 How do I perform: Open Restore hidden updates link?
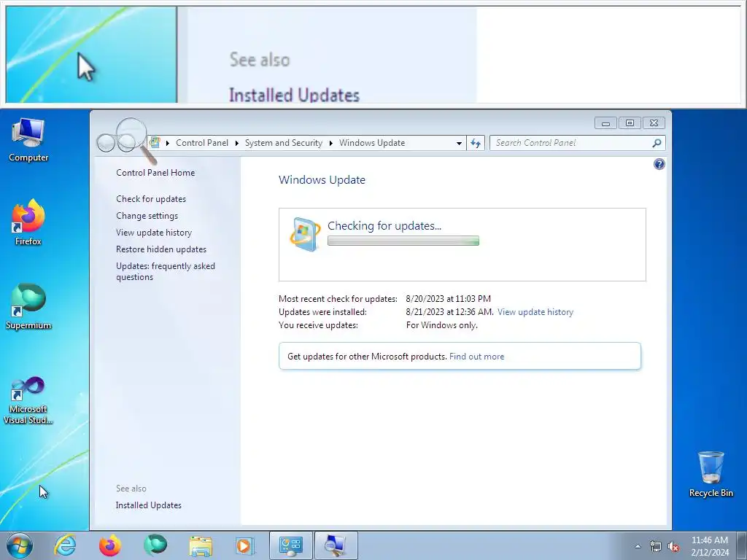[x=161, y=249]
